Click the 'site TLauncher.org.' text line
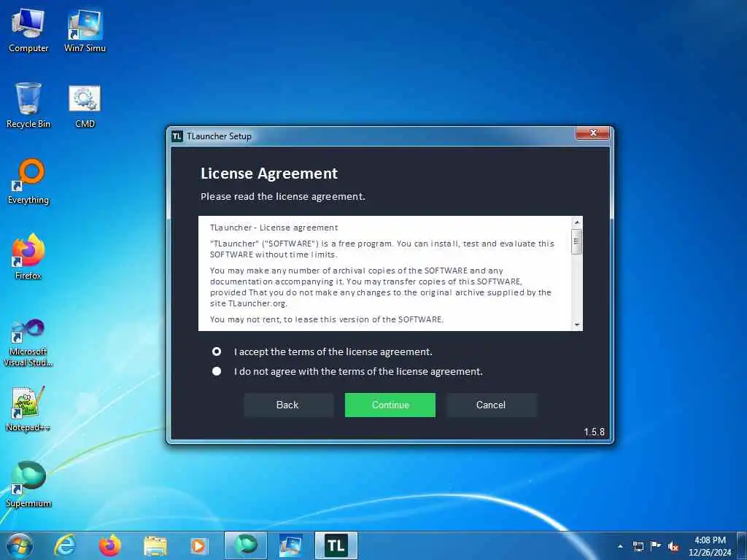Viewport: 747px width, 560px height. click(x=249, y=303)
